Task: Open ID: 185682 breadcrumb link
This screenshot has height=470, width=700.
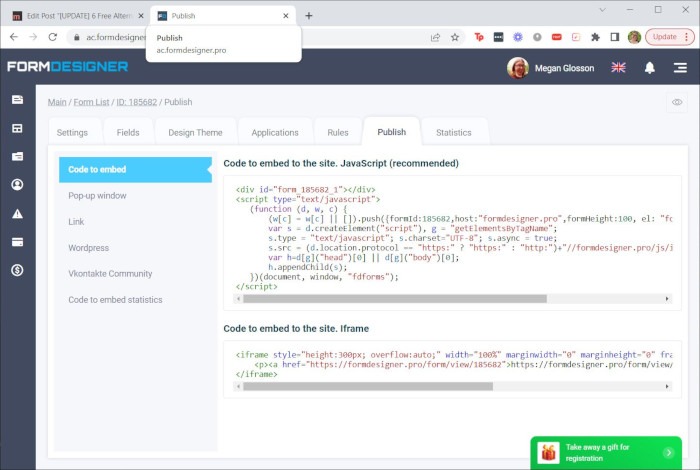Action: 137,102
